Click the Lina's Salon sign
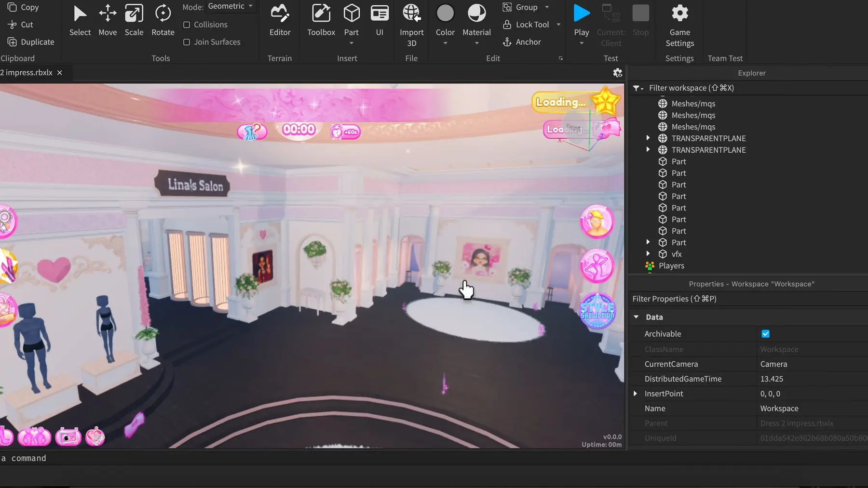The width and height of the screenshot is (868, 488). [193, 184]
